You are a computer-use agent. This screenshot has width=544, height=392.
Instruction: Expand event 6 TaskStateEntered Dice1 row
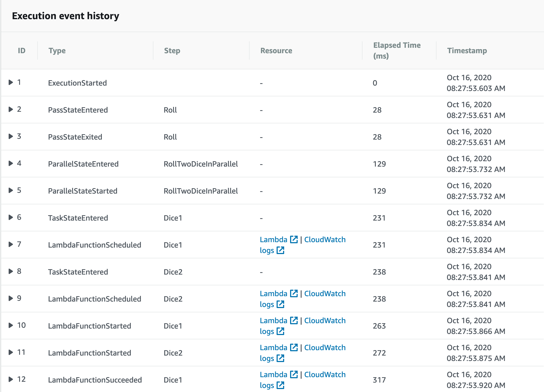point(11,217)
